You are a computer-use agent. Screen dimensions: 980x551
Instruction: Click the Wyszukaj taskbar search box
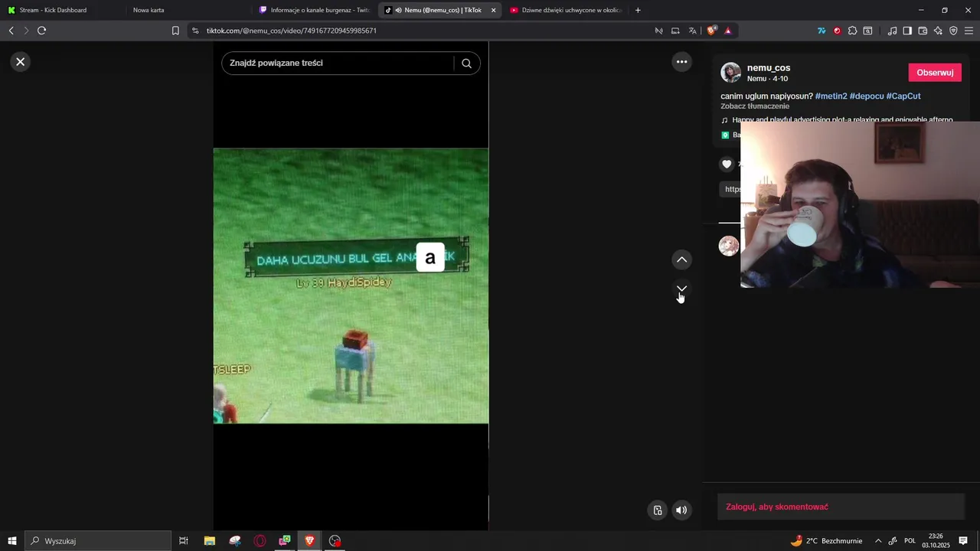[98, 541]
